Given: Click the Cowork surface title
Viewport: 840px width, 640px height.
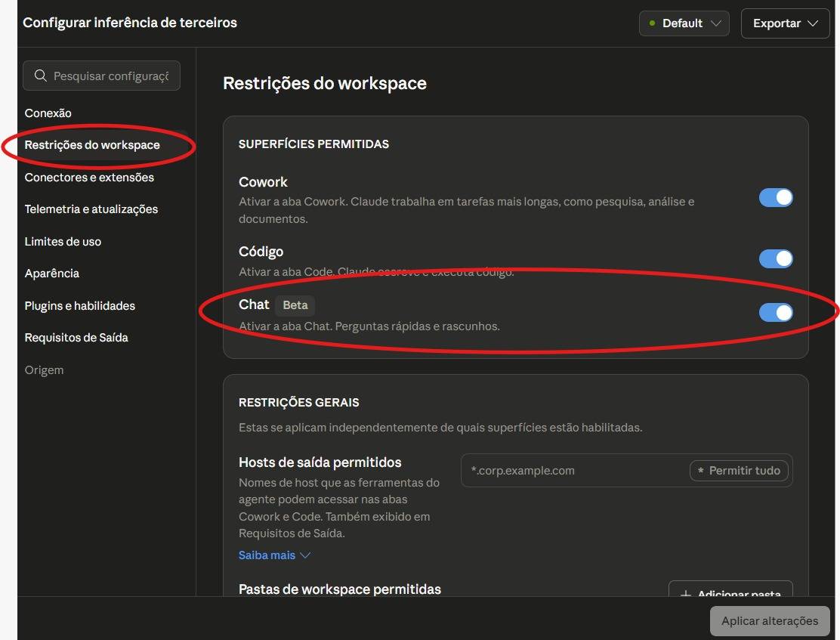Looking at the screenshot, I should [263, 182].
